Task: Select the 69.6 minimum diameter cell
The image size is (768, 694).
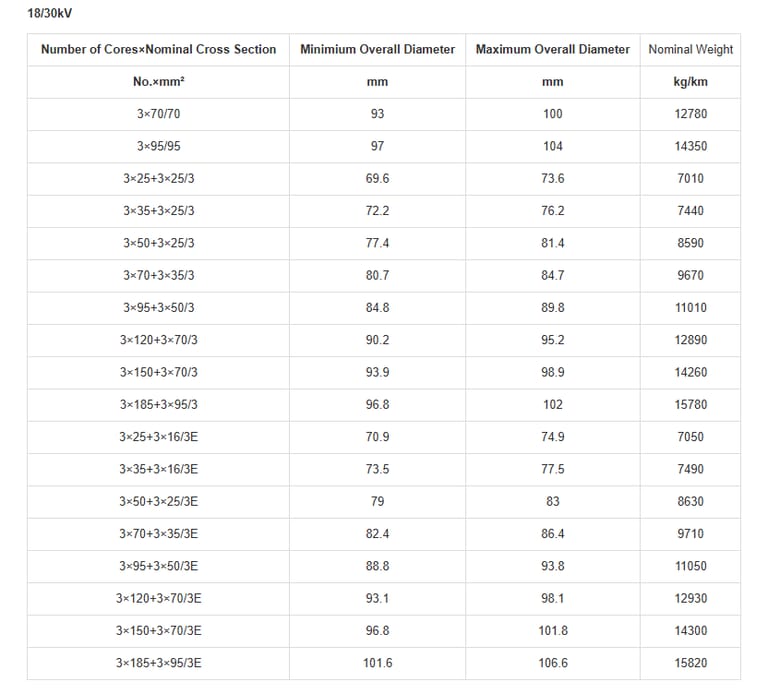Action: click(x=377, y=178)
